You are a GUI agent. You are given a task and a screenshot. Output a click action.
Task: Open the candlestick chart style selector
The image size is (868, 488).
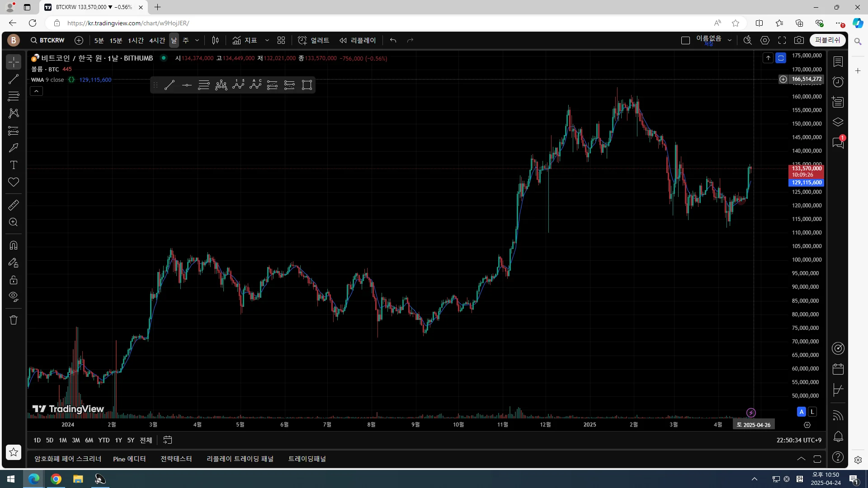pos(215,40)
